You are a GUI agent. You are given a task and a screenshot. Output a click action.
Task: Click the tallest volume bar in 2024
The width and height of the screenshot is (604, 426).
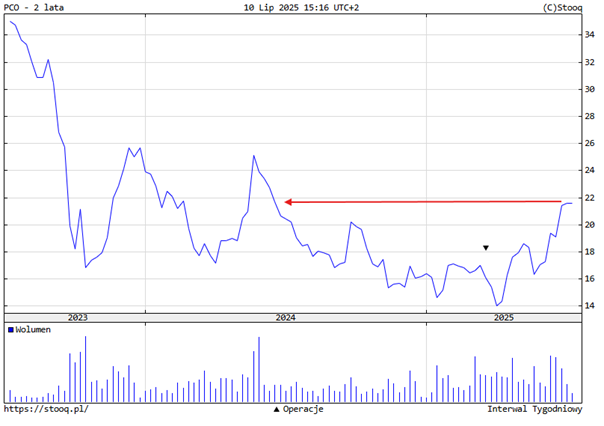pyautogui.click(x=258, y=369)
